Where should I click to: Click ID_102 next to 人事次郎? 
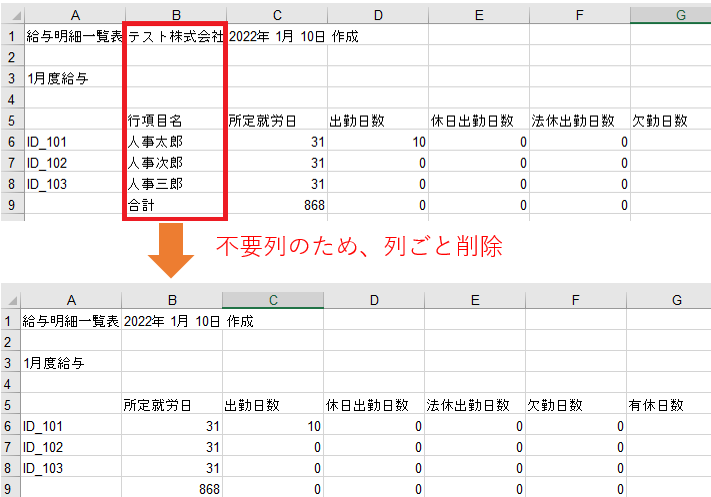(x=75, y=163)
